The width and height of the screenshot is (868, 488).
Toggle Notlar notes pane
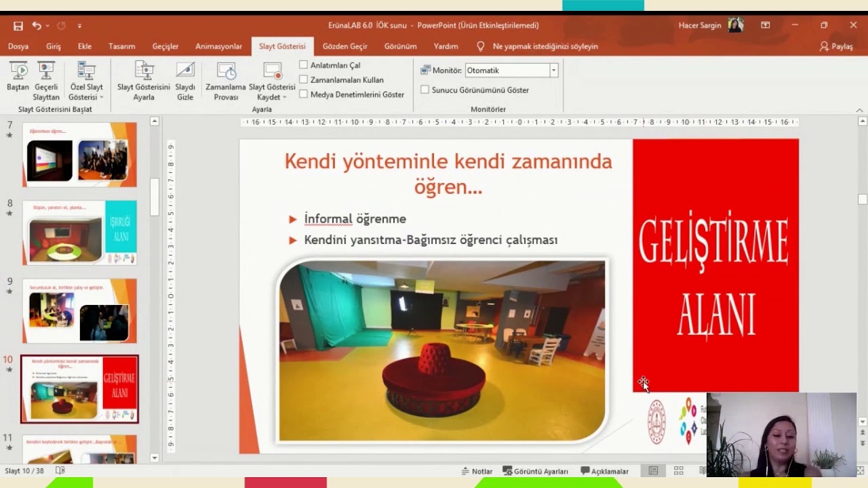[477, 471]
